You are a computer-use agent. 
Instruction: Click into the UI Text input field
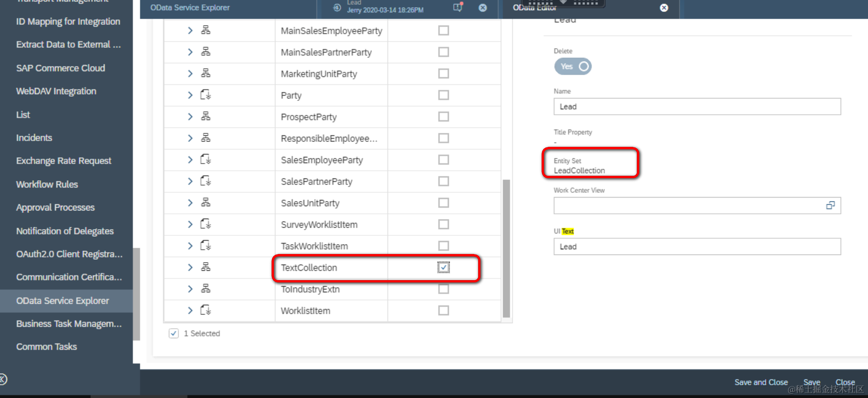[x=697, y=246]
